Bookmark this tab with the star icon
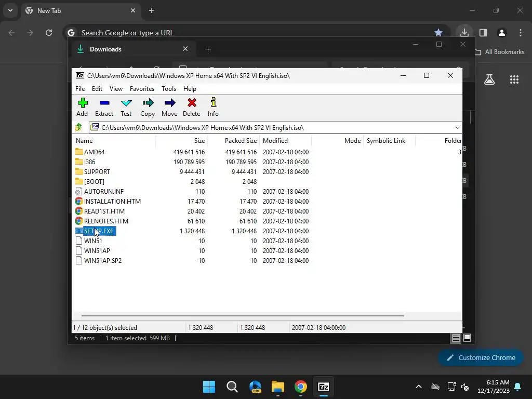 pos(438,33)
